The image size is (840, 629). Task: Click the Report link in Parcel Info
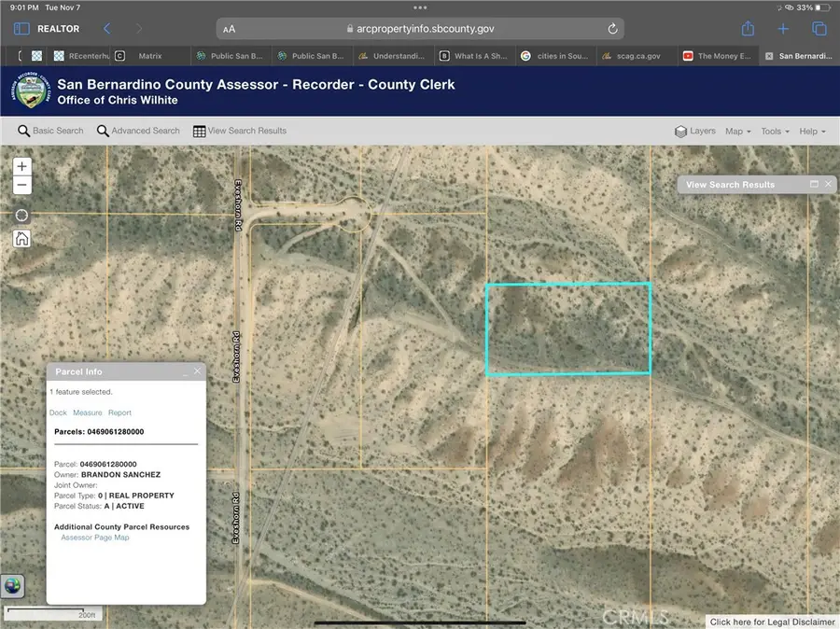(119, 412)
